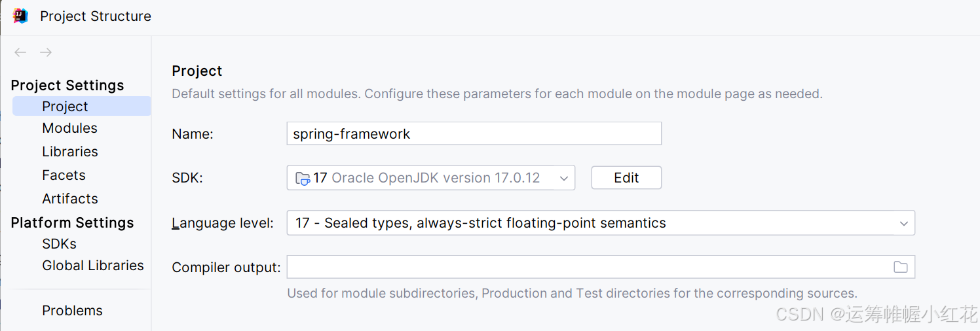This screenshot has height=331, width=980.
Task: Show the Problems page
Action: [x=72, y=311]
